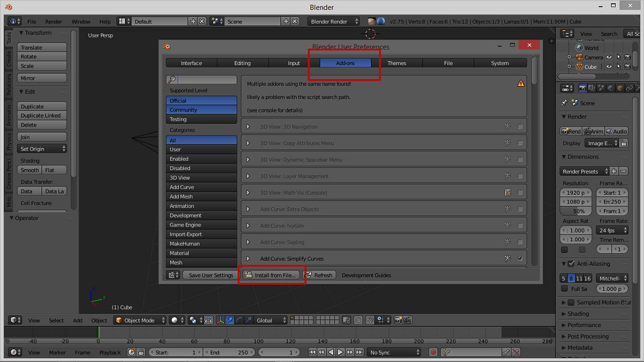
Task: Add a new render preset with plus
Action: pyautogui.click(x=614, y=171)
